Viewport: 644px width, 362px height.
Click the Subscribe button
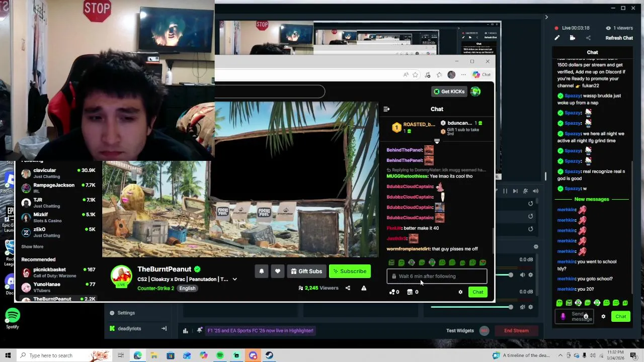[350, 271]
